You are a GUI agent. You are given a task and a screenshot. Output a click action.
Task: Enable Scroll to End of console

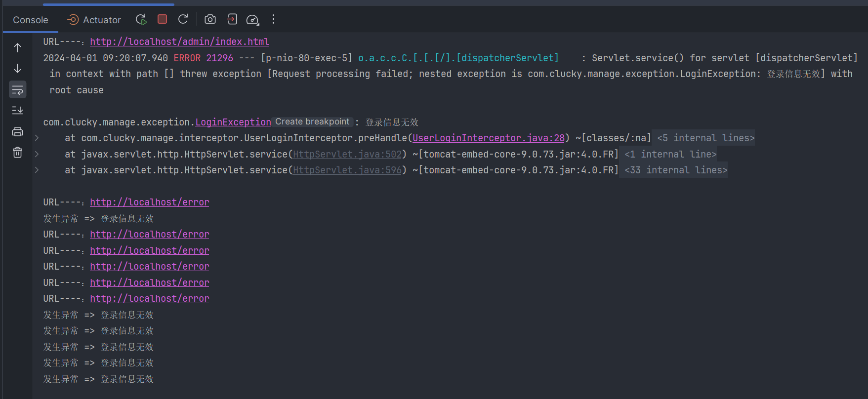click(17, 111)
